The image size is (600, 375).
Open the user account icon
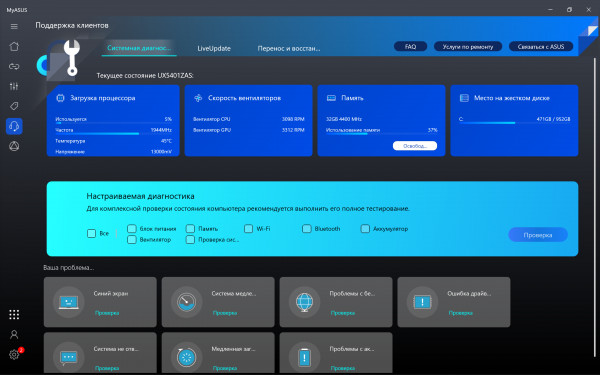pos(14,334)
